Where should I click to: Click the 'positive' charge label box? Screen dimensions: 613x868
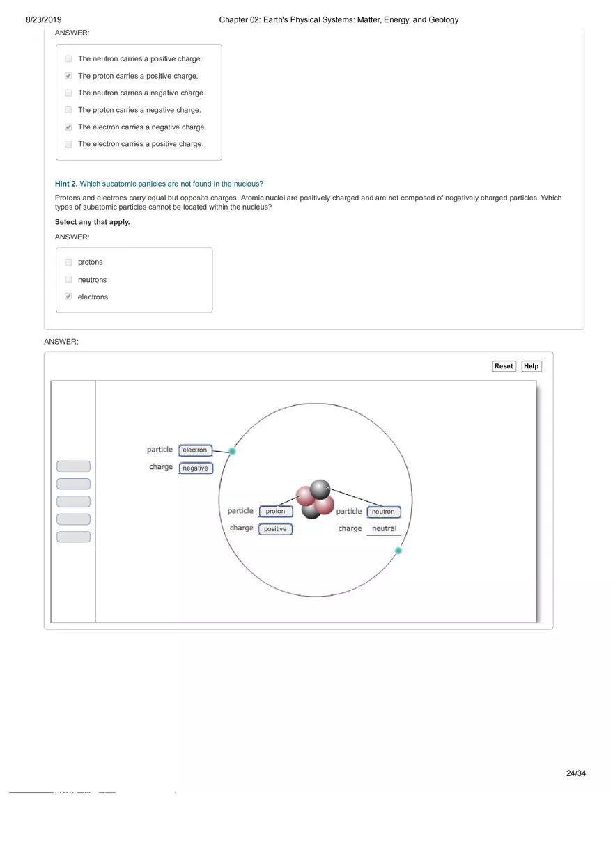(275, 529)
